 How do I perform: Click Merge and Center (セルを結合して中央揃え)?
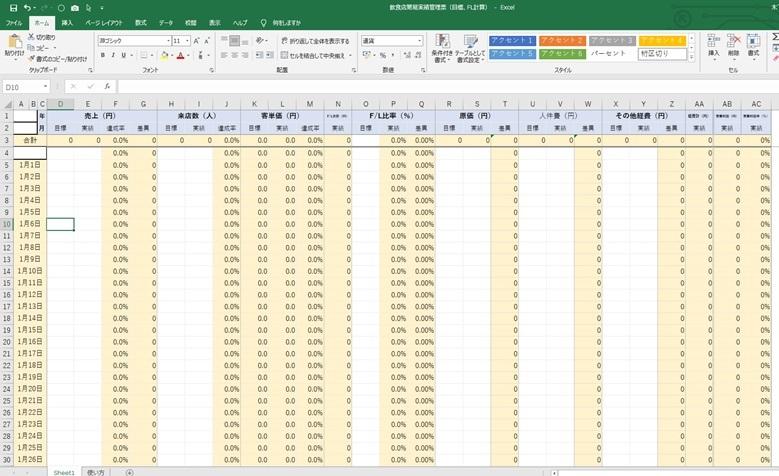pos(315,56)
